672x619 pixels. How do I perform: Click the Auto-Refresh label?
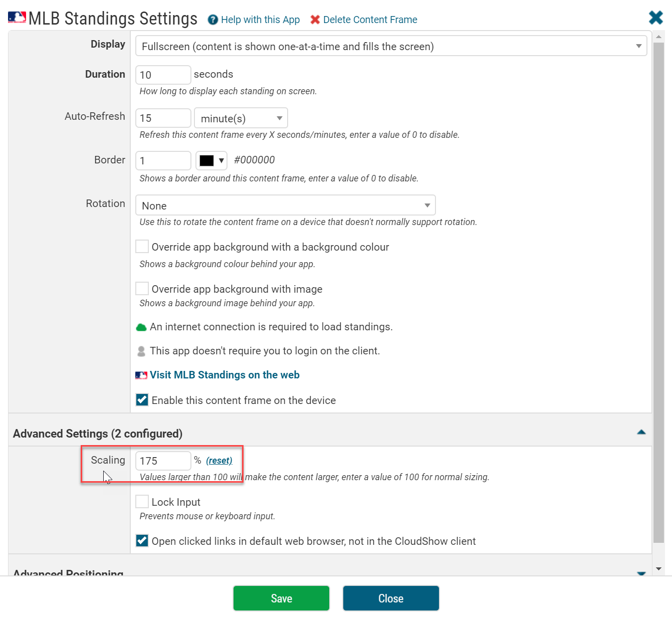(95, 116)
